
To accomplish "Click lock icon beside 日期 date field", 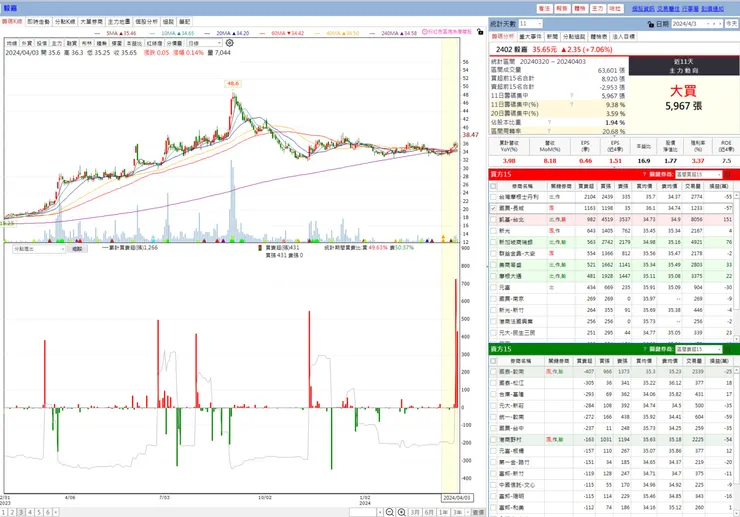I will click(x=651, y=24).
